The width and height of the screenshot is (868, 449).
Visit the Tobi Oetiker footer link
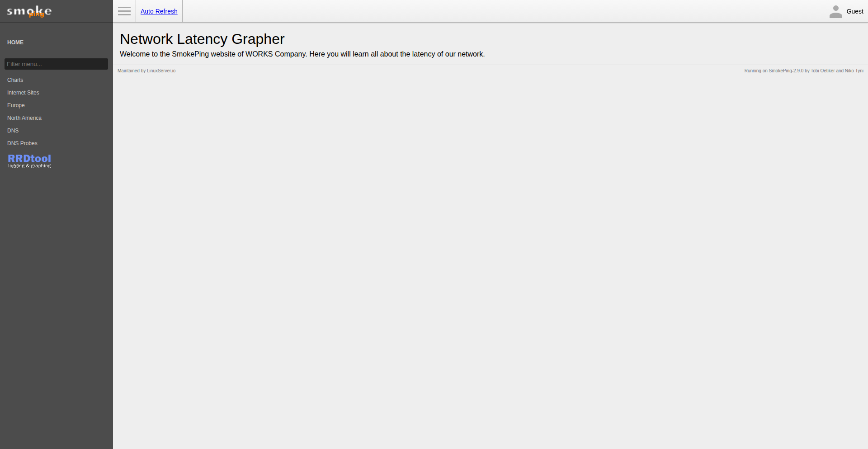coord(822,71)
